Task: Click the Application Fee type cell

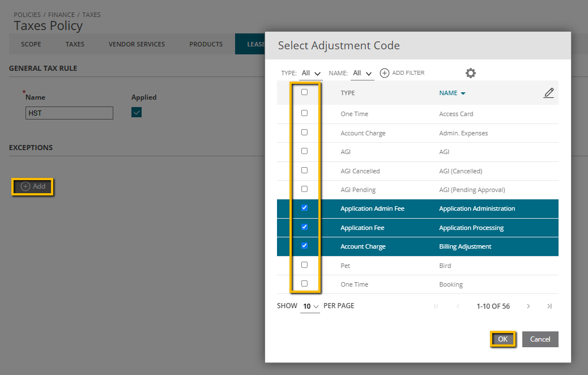Action: [362, 228]
